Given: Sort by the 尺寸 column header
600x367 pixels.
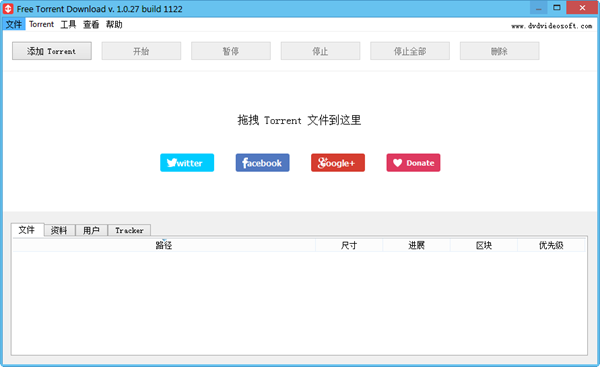Looking at the screenshot, I should coord(349,245).
